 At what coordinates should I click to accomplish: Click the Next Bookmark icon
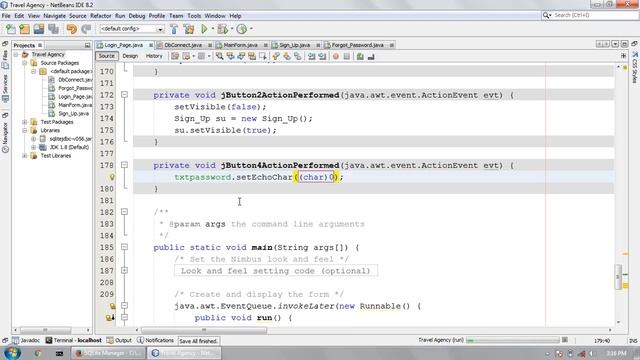coord(287,56)
